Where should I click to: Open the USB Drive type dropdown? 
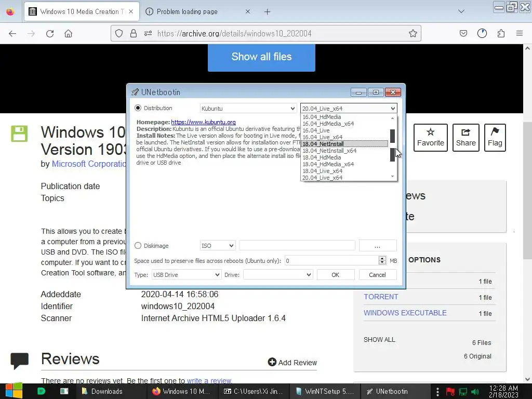coord(187,275)
